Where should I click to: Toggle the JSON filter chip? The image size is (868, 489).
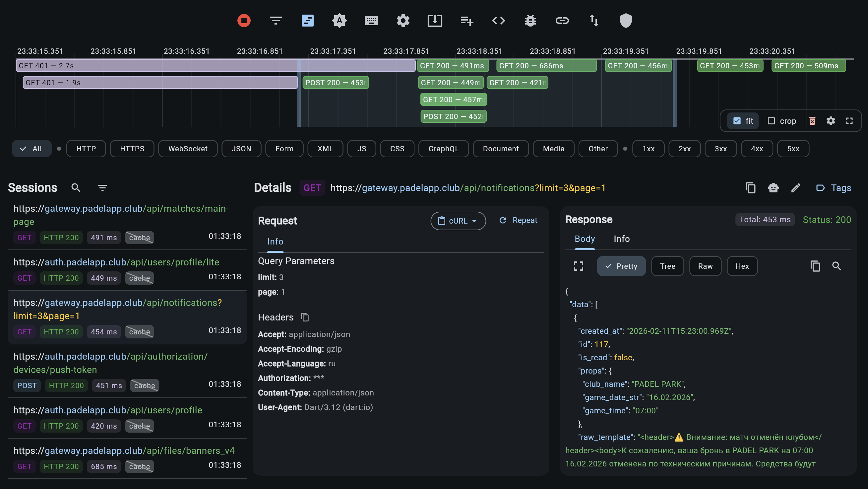[241, 149]
